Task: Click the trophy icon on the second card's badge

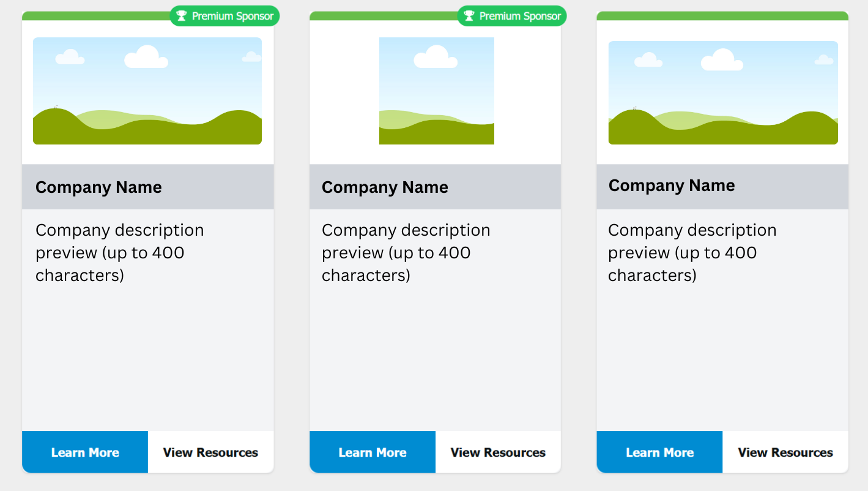Action: 469,16
